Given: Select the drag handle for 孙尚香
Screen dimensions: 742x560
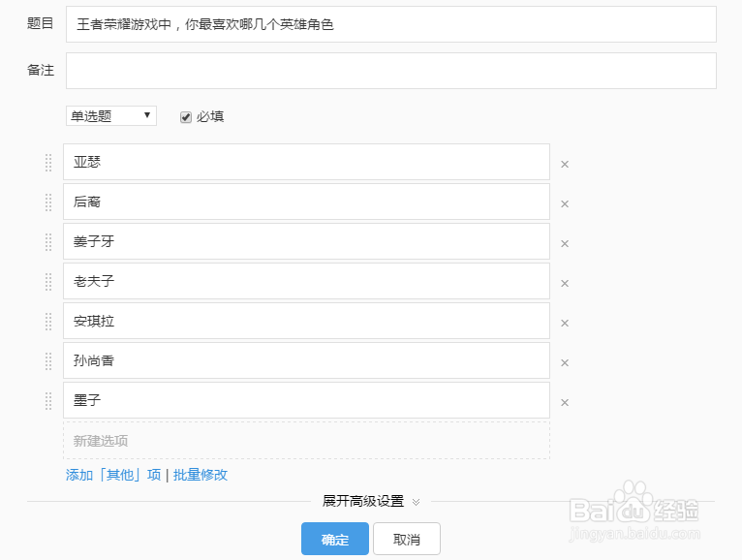Looking at the screenshot, I should click(x=48, y=361).
